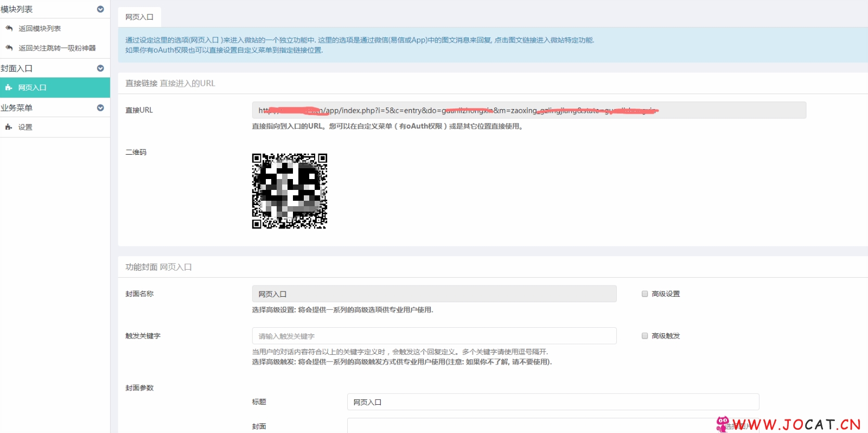Click the 直接链接 直接进入的URL section heading
This screenshot has width=868, height=433.
click(170, 83)
